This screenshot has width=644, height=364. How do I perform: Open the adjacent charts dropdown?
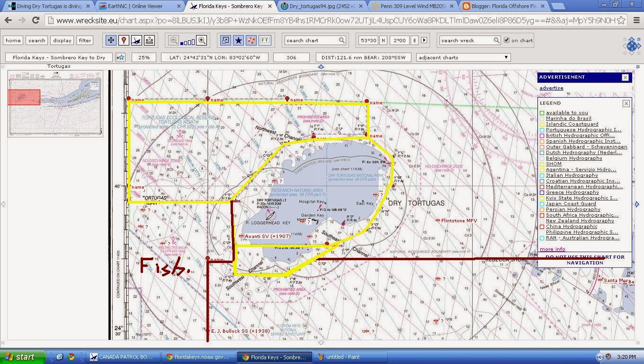point(463,57)
